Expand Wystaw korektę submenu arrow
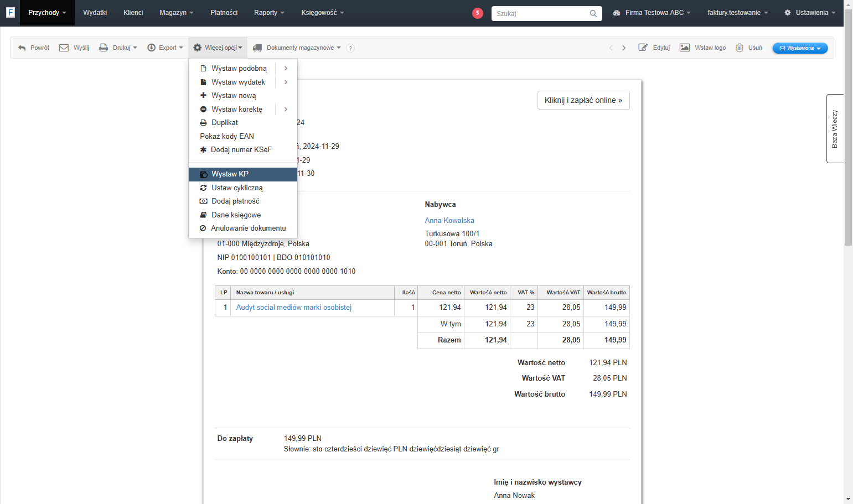 coord(286,110)
